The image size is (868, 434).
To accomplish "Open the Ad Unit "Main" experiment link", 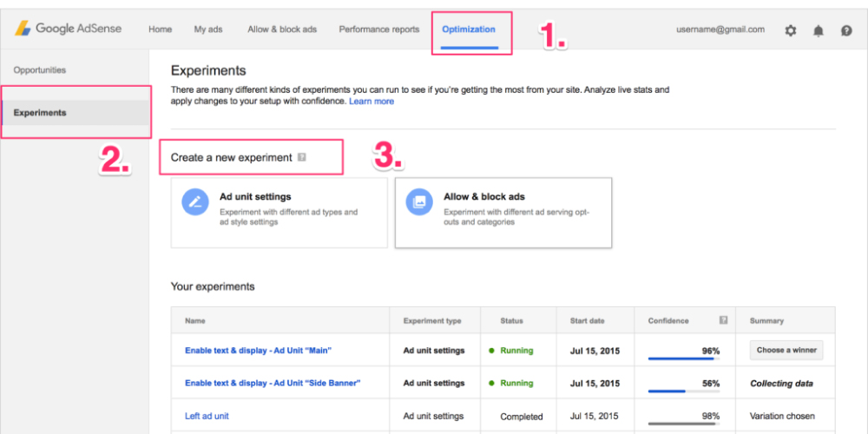I will coord(258,351).
